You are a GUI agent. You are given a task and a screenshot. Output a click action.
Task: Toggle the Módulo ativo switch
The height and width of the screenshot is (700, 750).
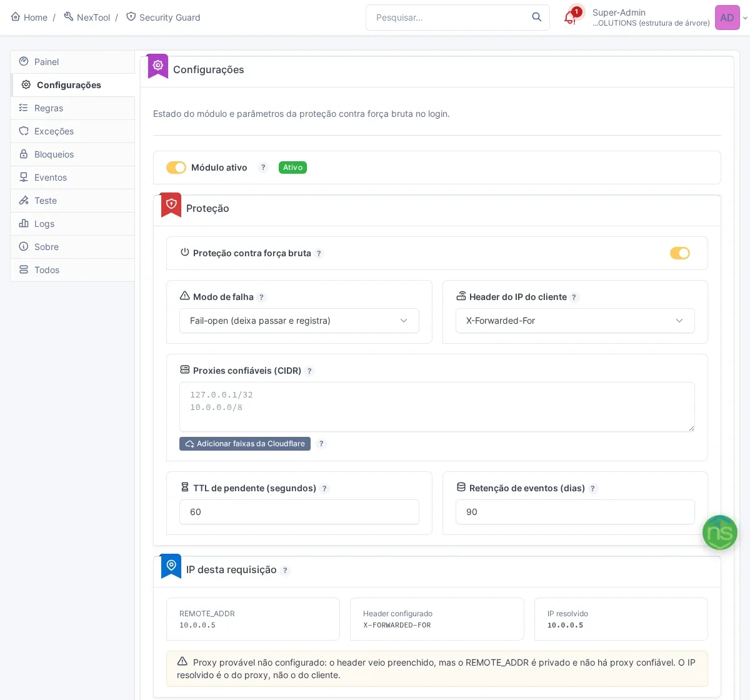[176, 167]
